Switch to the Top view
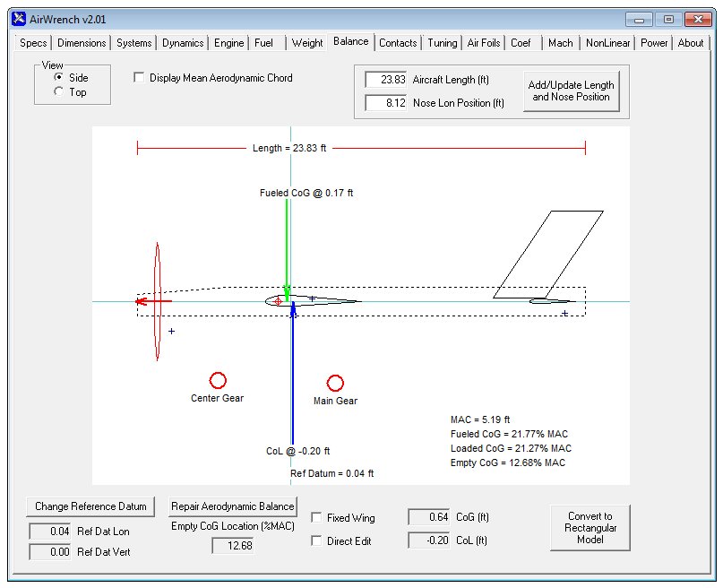The image size is (723, 588). point(59,90)
